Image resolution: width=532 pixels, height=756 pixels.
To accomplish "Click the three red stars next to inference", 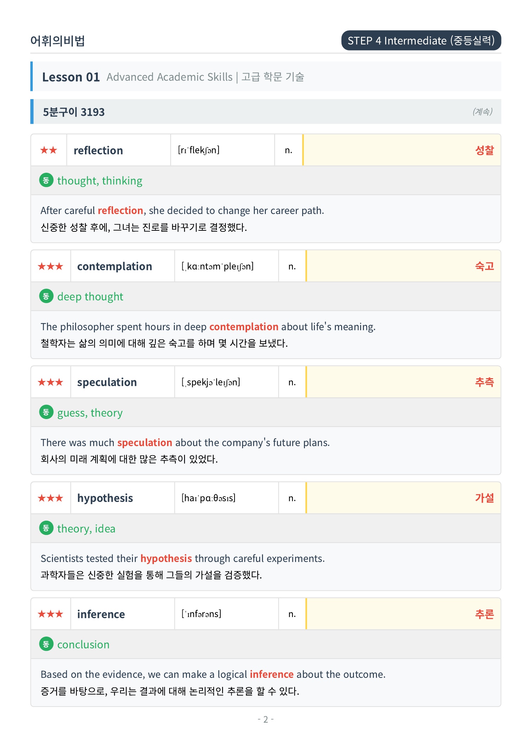I will point(50,614).
